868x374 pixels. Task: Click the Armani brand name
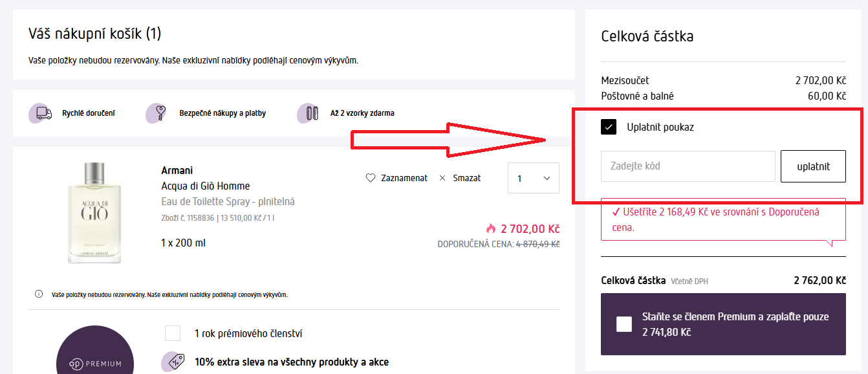pyautogui.click(x=177, y=171)
